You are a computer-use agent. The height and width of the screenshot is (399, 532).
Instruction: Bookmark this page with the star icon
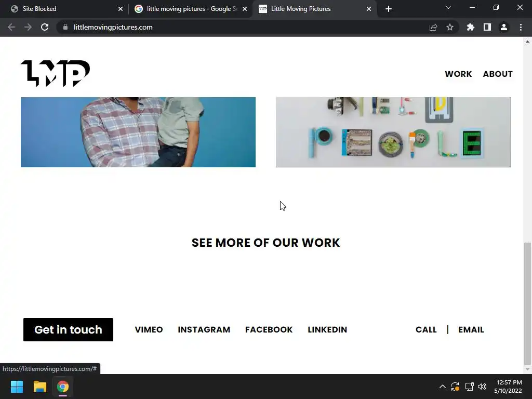pos(450,27)
